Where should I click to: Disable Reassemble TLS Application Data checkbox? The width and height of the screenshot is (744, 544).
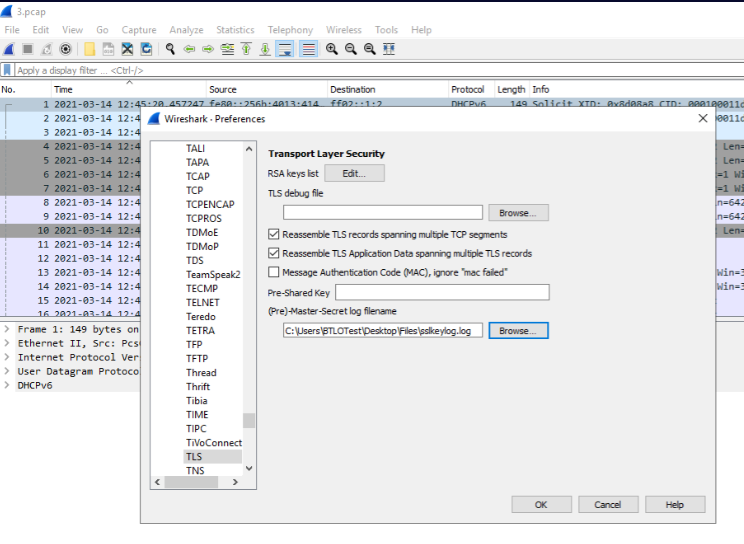point(274,254)
